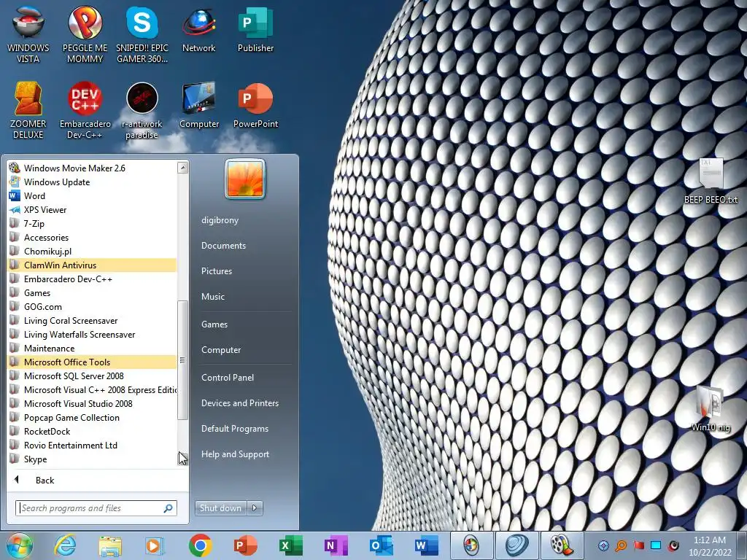747x560 pixels.
Task: Expand Living Coral Screensaver folder
Action: click(93, 320)
